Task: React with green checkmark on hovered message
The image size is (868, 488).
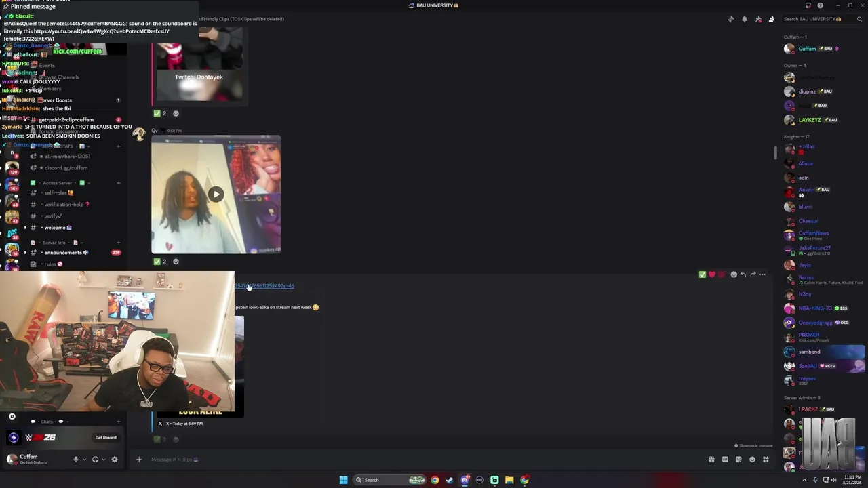Action: coord(702,274)
